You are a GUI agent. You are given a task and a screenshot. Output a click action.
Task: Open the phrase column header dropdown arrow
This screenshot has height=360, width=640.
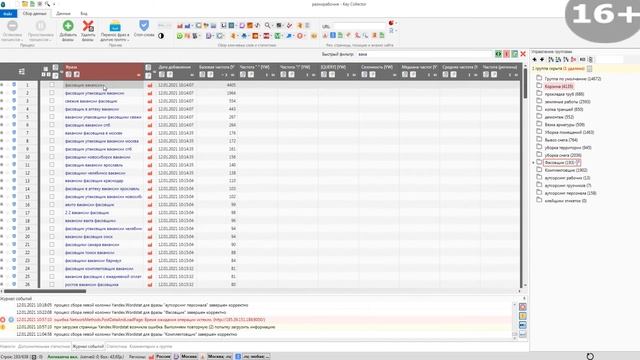pyautogui.click(x=139, y=75)
